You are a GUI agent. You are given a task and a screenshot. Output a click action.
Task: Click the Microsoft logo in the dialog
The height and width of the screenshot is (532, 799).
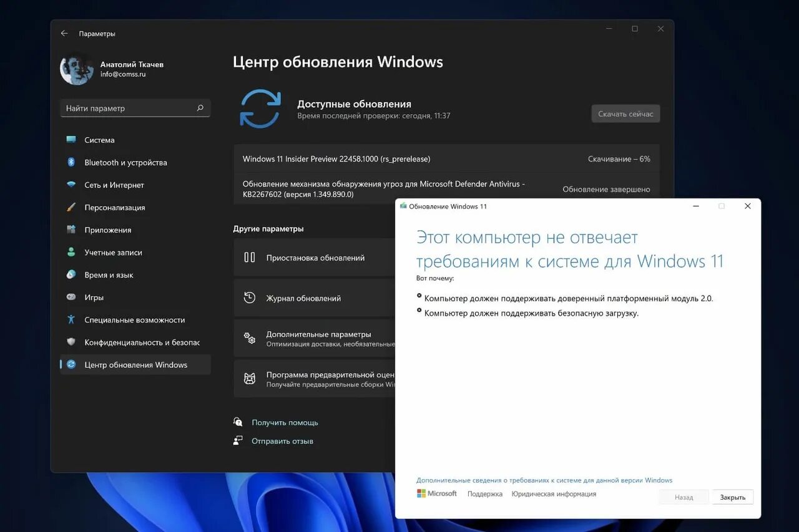[x=436, y=493]
